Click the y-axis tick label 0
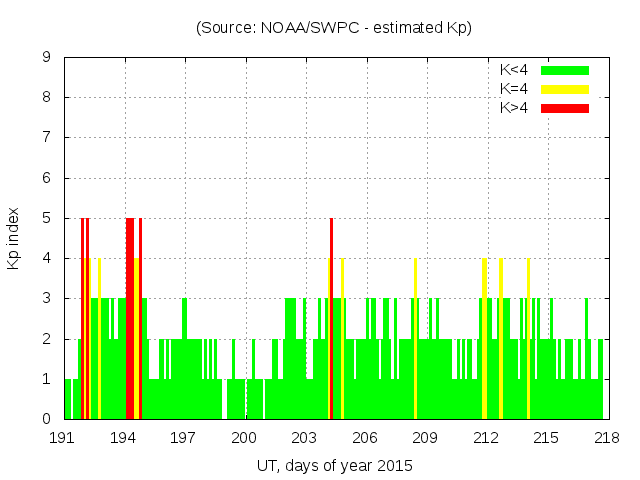The image size is (640, 480). (x=47, y=419)
